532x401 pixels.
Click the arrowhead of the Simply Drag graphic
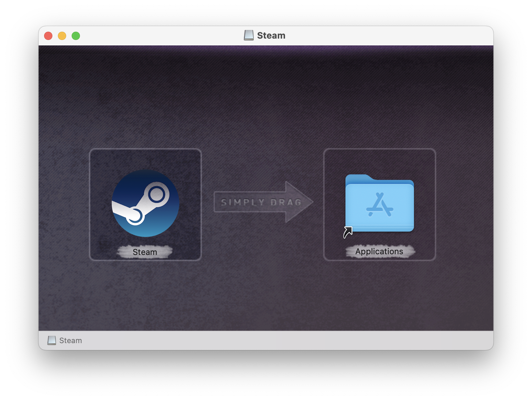[298, 202]
